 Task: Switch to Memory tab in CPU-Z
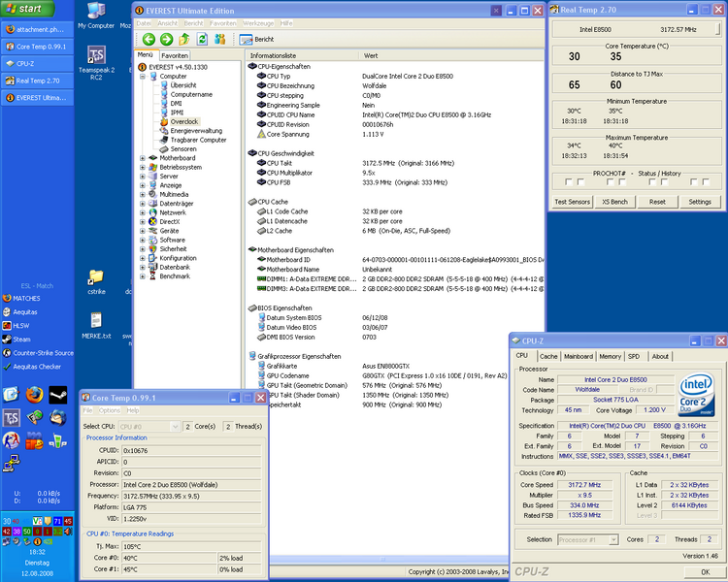click(610, 356)
